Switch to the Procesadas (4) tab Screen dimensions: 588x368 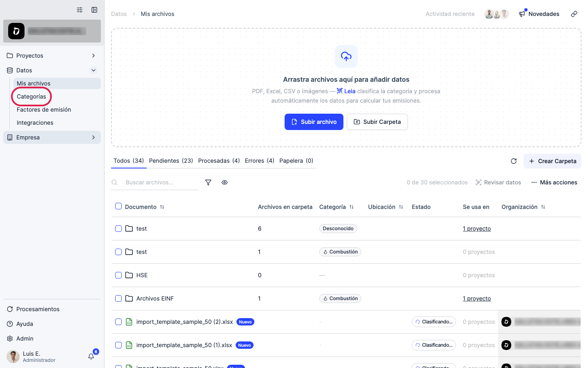pos(219,161)
